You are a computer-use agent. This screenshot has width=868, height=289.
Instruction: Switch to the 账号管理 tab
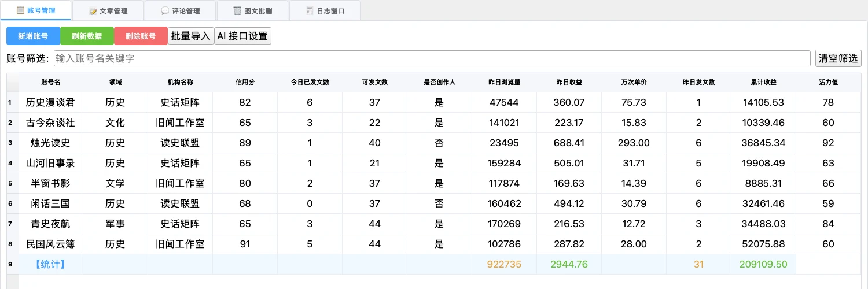point(36,10)
